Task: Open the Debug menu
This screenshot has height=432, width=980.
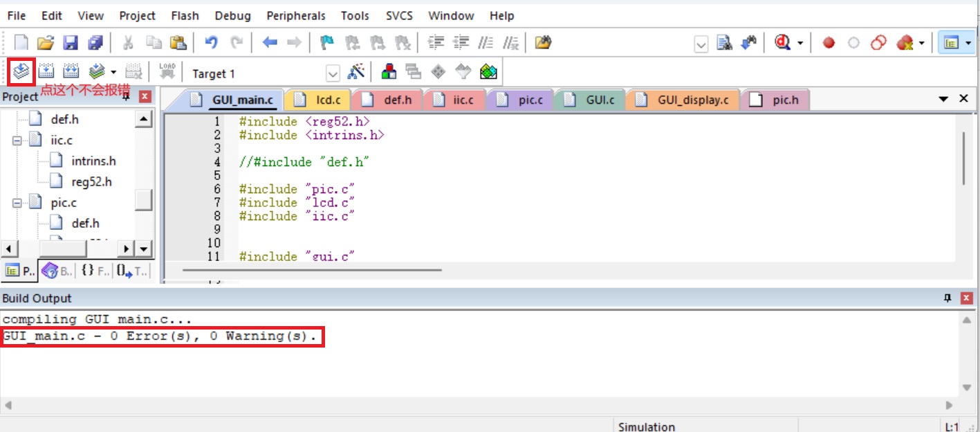Action: pos(232,15)
